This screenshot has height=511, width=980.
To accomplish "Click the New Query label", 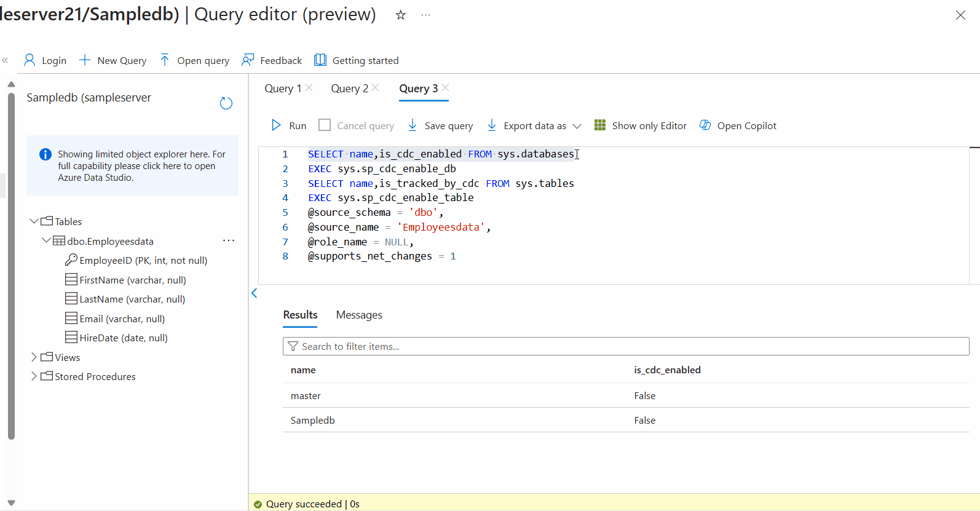I will click(x=122, y=60).
